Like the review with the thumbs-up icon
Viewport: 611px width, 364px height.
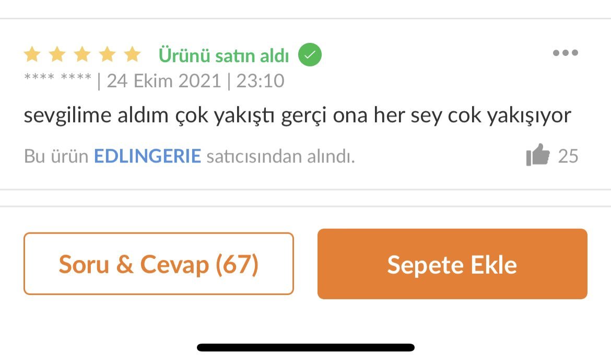coord(538,155)
